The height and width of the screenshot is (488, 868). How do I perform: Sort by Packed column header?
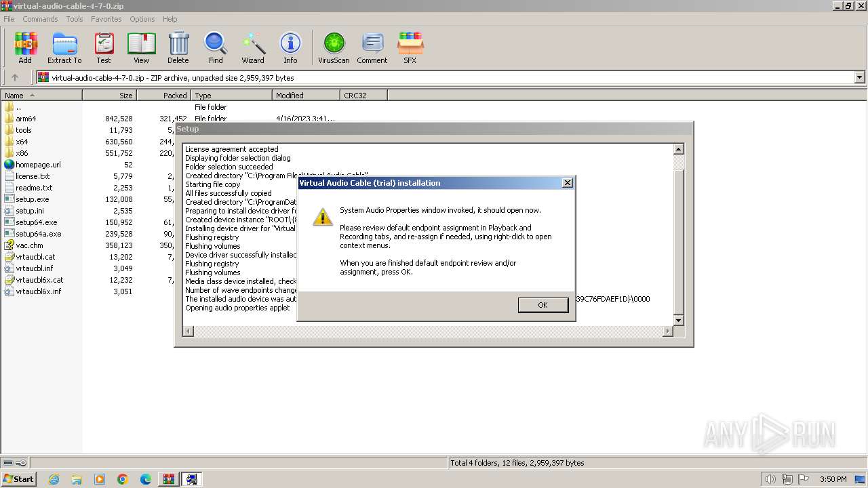point(163,96)
